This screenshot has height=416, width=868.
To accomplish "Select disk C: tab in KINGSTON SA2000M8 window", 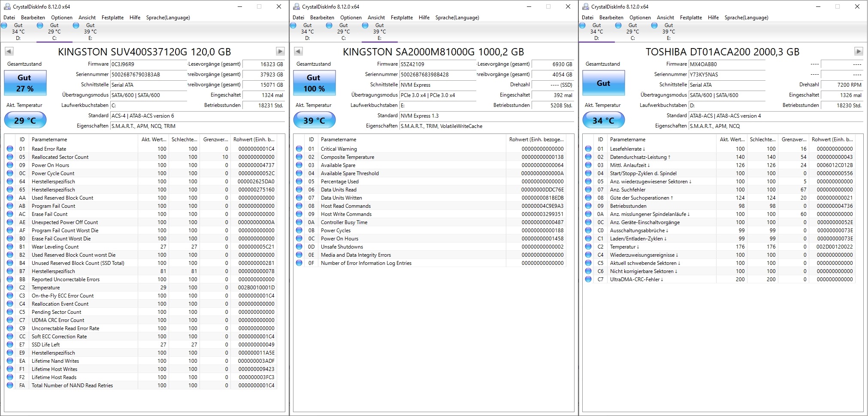I will tap(343, 32).
